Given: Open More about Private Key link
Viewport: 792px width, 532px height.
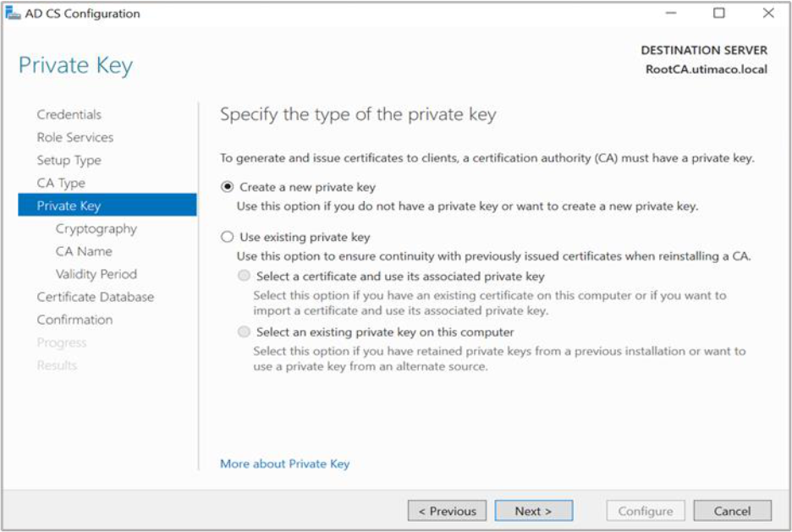Looking at the screenshot, I should pyautogui.click(x=284, y=463).
